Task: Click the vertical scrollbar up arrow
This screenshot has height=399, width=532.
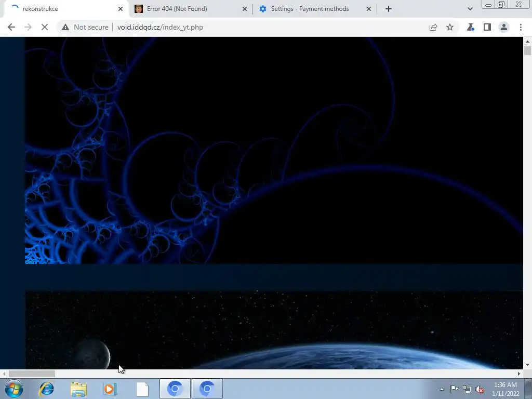Action: pos(527,42)
